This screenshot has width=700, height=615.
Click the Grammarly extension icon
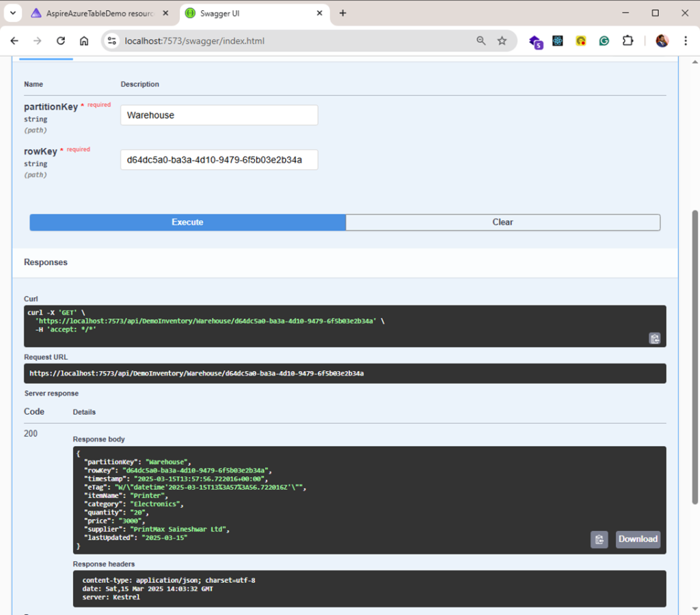604,41
